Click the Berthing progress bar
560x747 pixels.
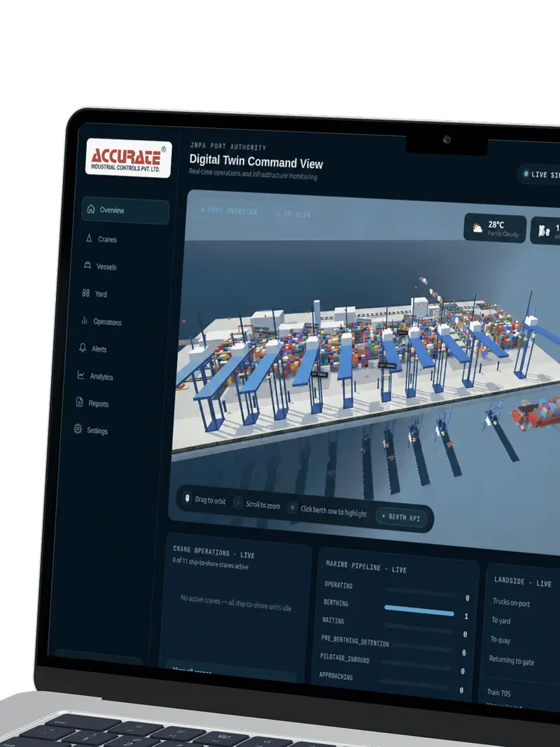tap(419, 610)
